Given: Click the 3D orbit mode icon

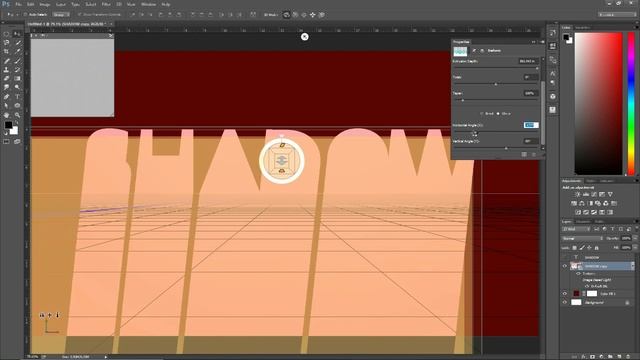Looking at the screenshot, I should tap(287, 15).
